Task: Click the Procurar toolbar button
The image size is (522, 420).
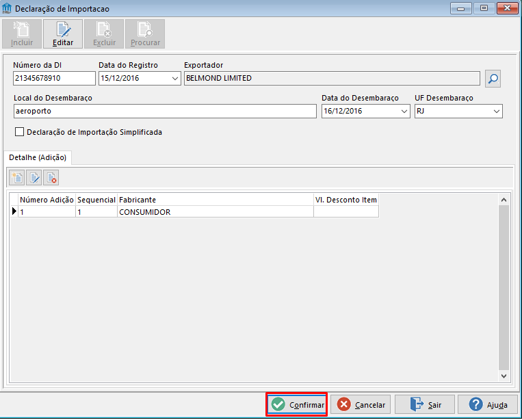Action: (145, 34)
